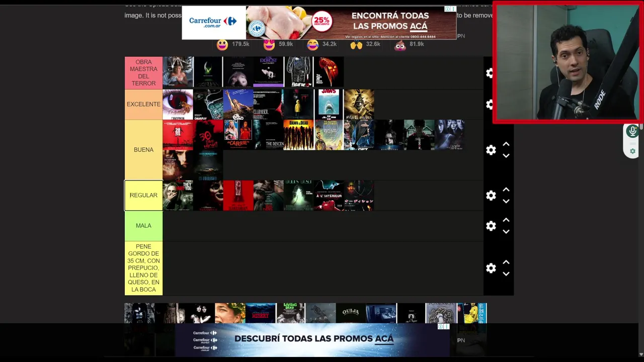The height and width of the screenshot is (362, 644).
Task: Open settings gear for MALA tier
Action: pyautogui.click(x=491, y=226)
